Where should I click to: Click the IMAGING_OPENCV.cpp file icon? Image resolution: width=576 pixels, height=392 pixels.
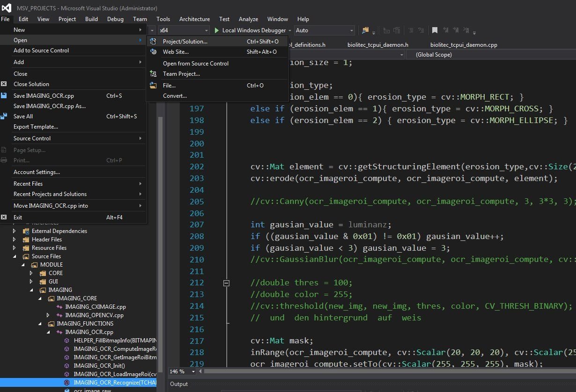pos(59,315)
